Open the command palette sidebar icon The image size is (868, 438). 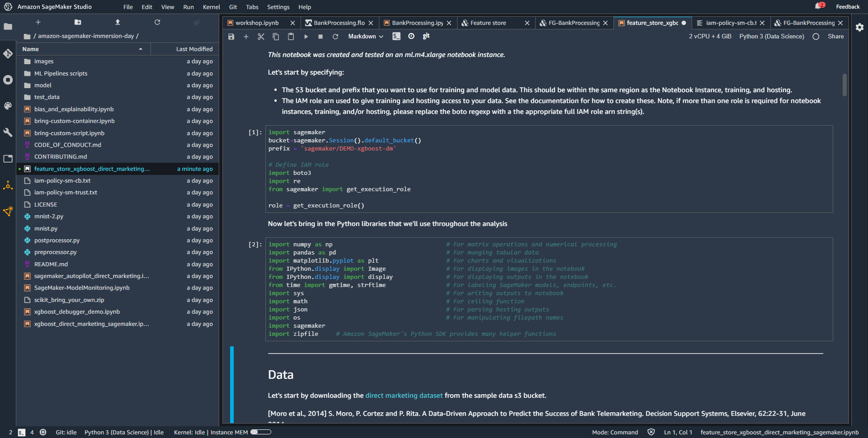pyautogui.click(x=8, y=106)
